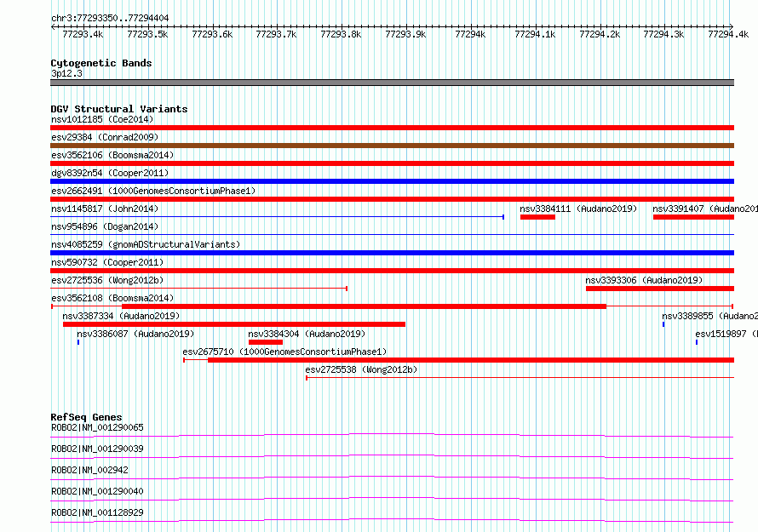Image resolution: width=758 pixels, height=532 pixels.
Task: Open the nsv3393306 (Audano2019) variant label
Action: click(644, 280)
